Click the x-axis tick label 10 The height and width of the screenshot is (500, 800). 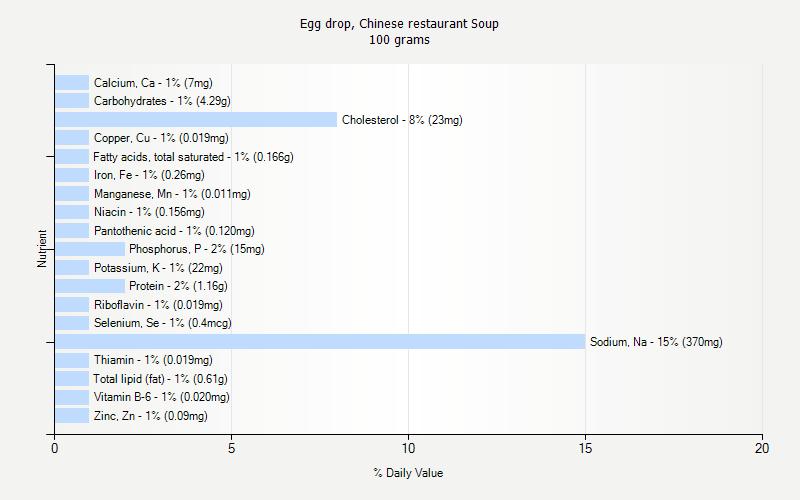pos(408,449)
